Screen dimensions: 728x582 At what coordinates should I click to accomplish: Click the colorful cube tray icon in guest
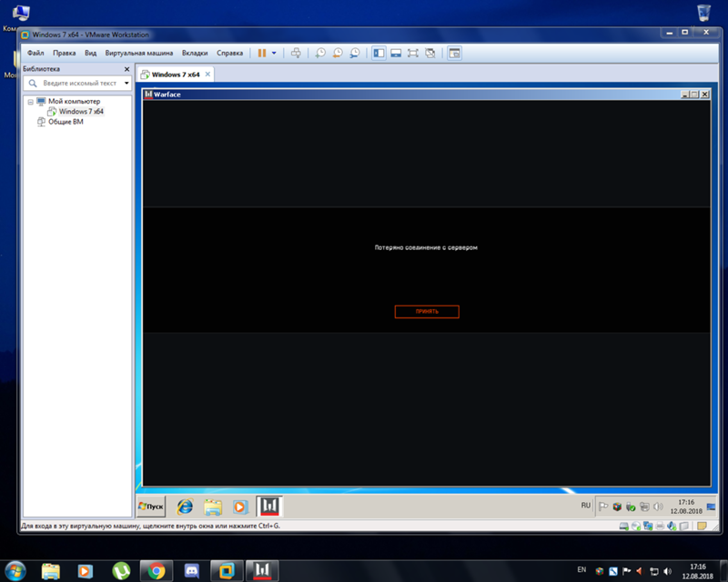pyautogui.click(x=617, y=507)
